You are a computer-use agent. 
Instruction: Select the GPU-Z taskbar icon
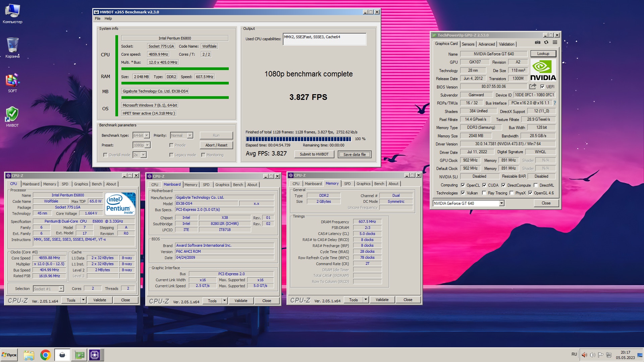(x=79, y=355)
